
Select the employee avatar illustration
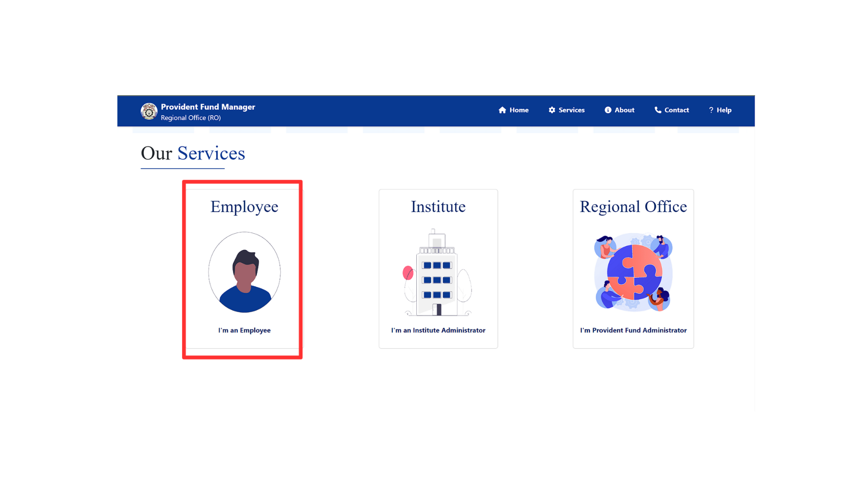[x=245, y=272]
